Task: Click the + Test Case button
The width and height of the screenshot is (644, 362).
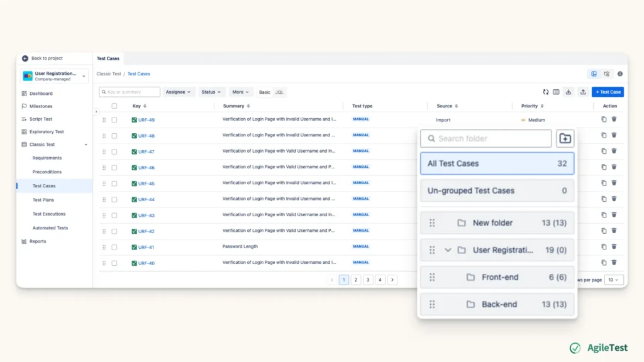Action: [x=608, y=92]
